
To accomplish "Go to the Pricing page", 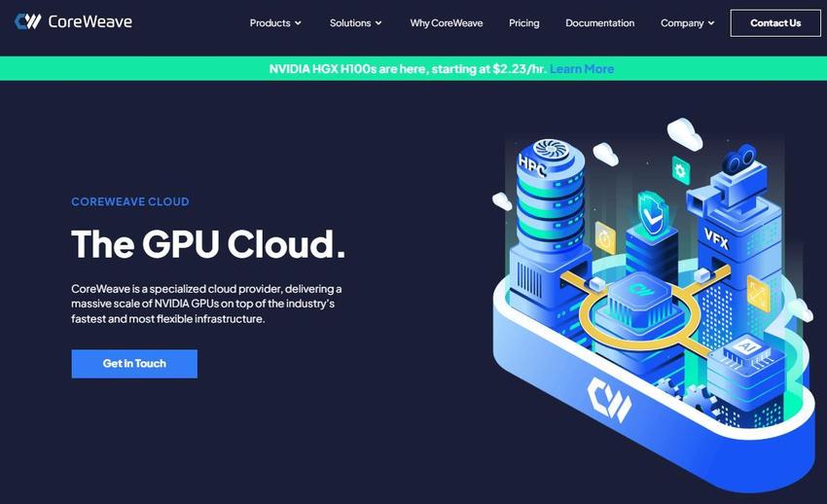I will tap(523, 23).
